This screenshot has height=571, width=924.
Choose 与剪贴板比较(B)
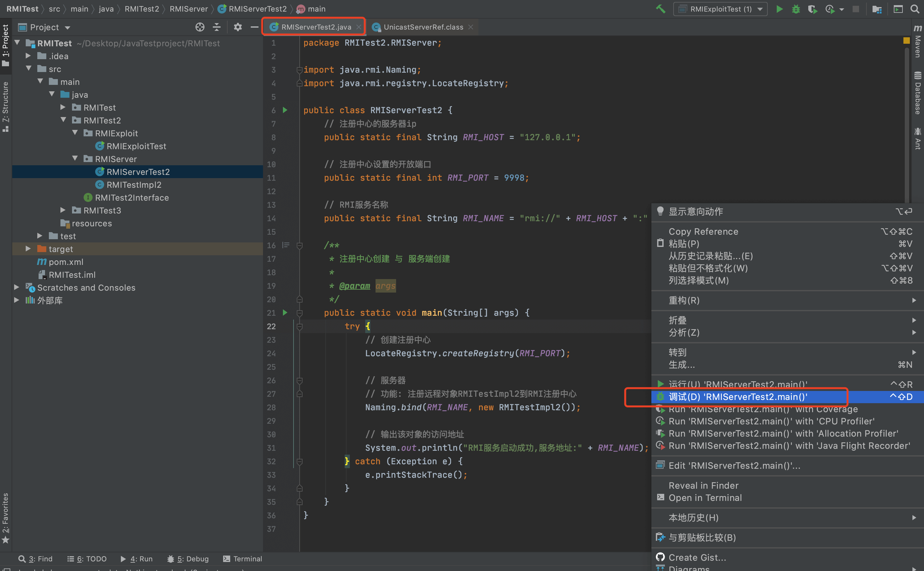tap(787, 537)
